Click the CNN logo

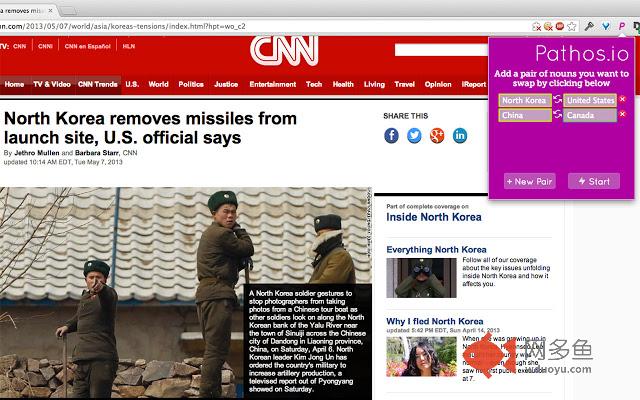[284, 51]
